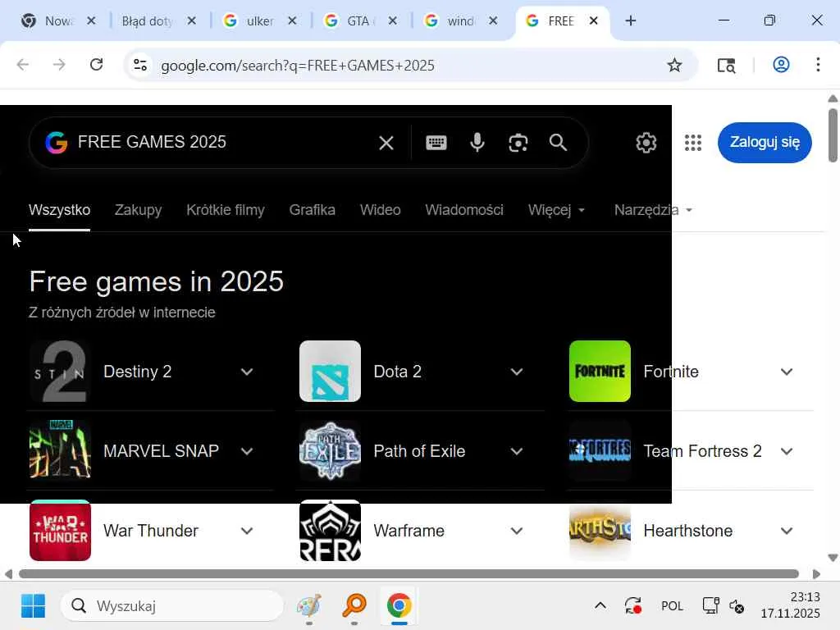Open a new tab with the plus button
The height and width of the screenshot is (630, 840).
tap(631, 21)
